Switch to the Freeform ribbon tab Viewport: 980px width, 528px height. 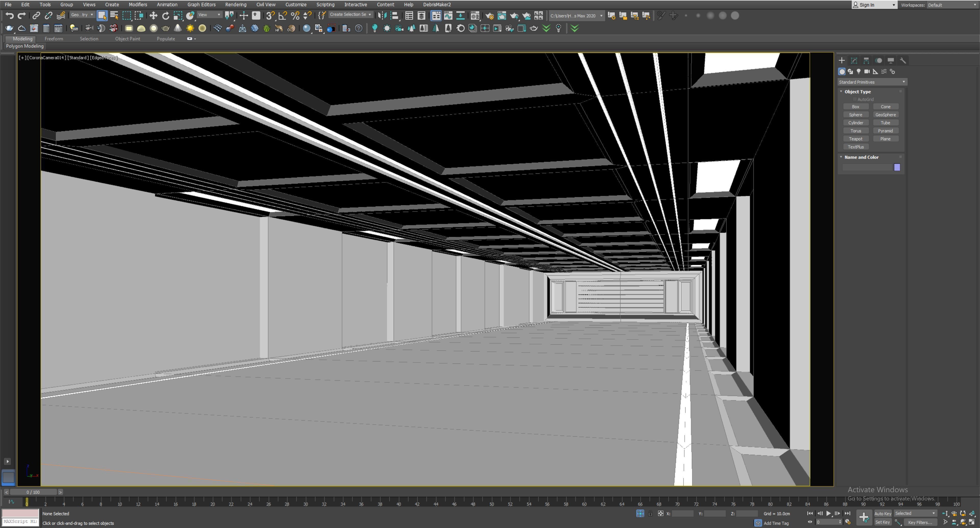54,39
